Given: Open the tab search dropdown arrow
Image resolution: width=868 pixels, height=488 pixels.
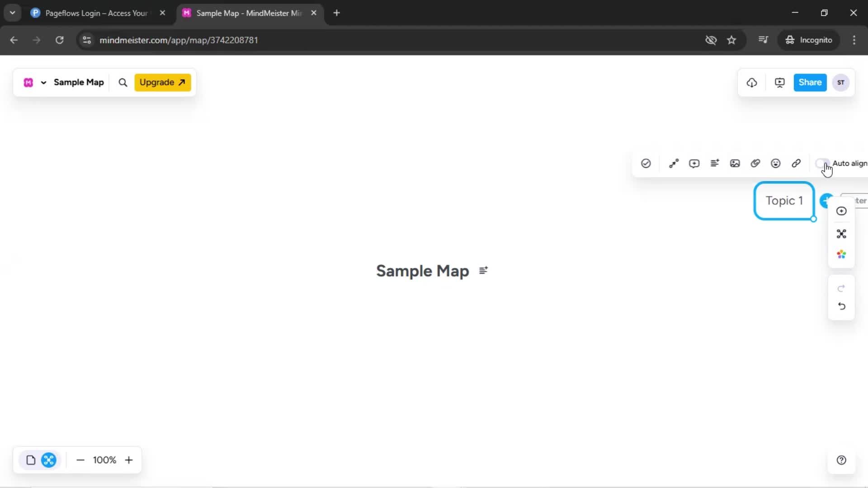Looking at the screenshot, I should pyautogui.click(x=13, y=13).
